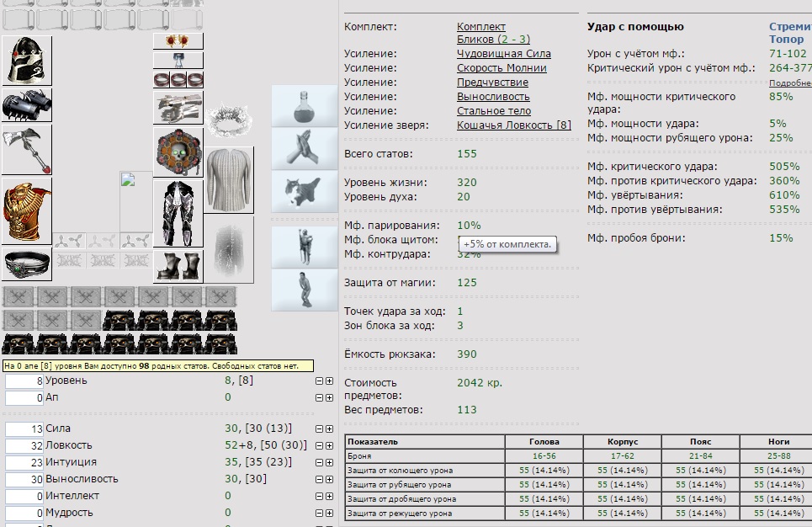Select the ghostly cloak slot

tap(229, 250)
